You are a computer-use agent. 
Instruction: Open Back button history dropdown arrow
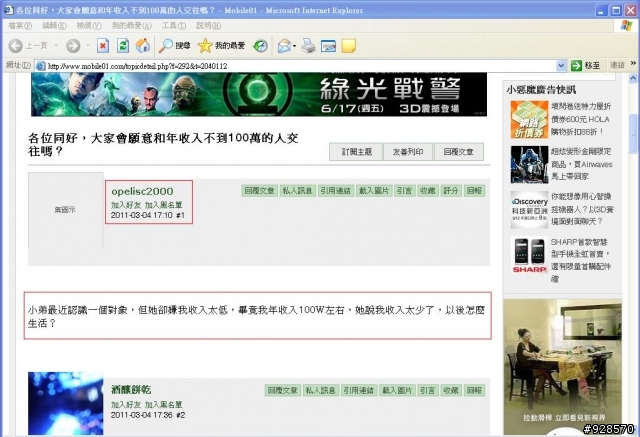coord(56,46)
